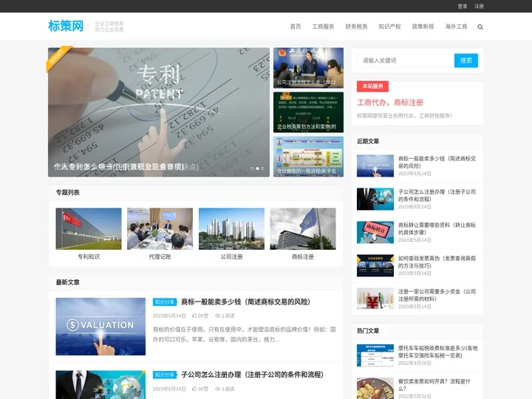The width and height of the screenshot is (532, 399).
Task: Click the 标策网 site logo
Action: (x=66, y=26)
